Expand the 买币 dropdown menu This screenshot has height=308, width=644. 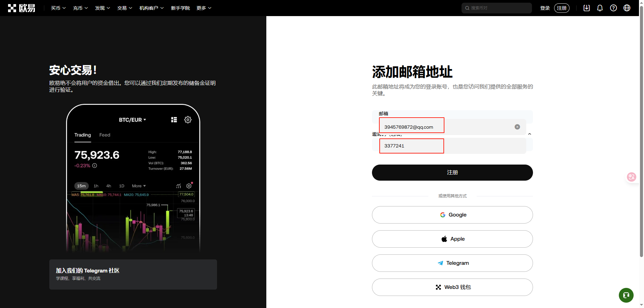click(58, 8)
